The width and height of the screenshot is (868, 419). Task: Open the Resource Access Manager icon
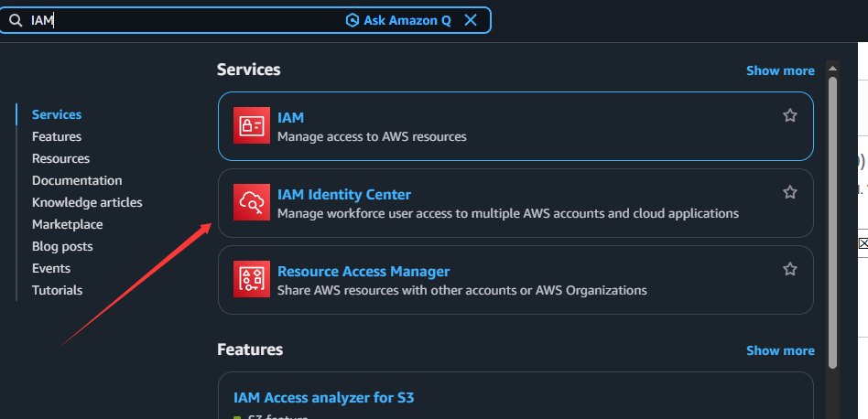(x=252, y=279)
